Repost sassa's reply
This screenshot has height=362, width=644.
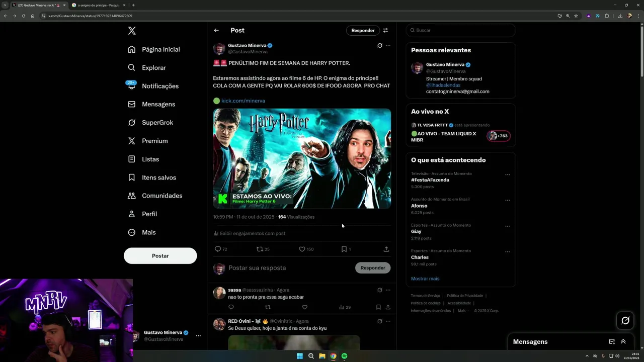[268, 307]
